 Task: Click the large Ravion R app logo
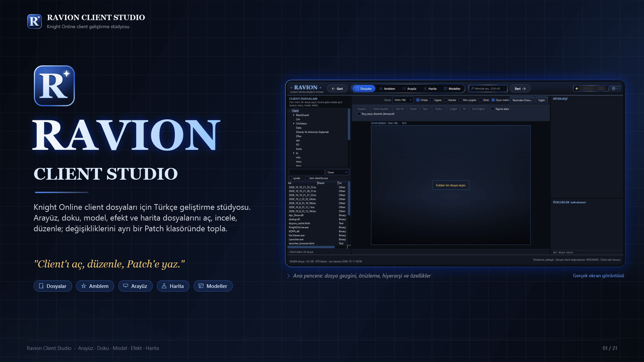click(x=54, y=86)
